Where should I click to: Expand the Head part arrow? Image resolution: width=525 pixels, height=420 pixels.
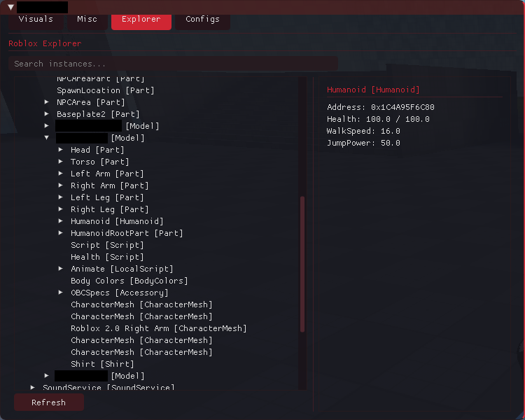point(61,150)
